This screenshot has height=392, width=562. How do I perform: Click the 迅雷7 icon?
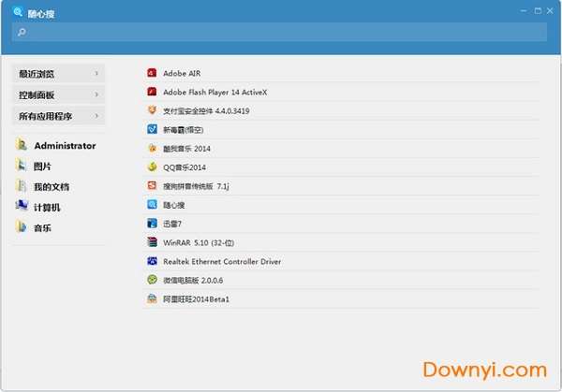click(x=152, y=224)
